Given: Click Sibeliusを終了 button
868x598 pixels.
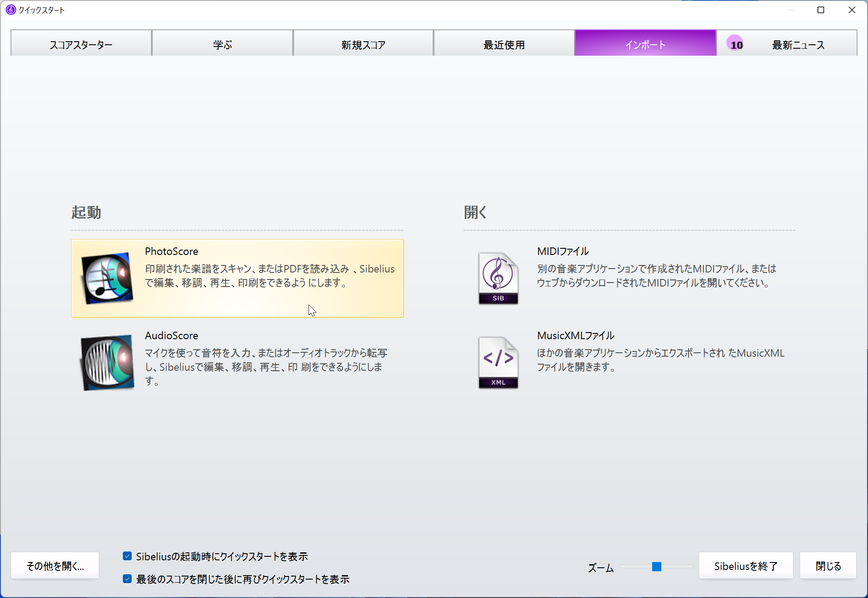Looking at the screenshot, I should (746, 566).
